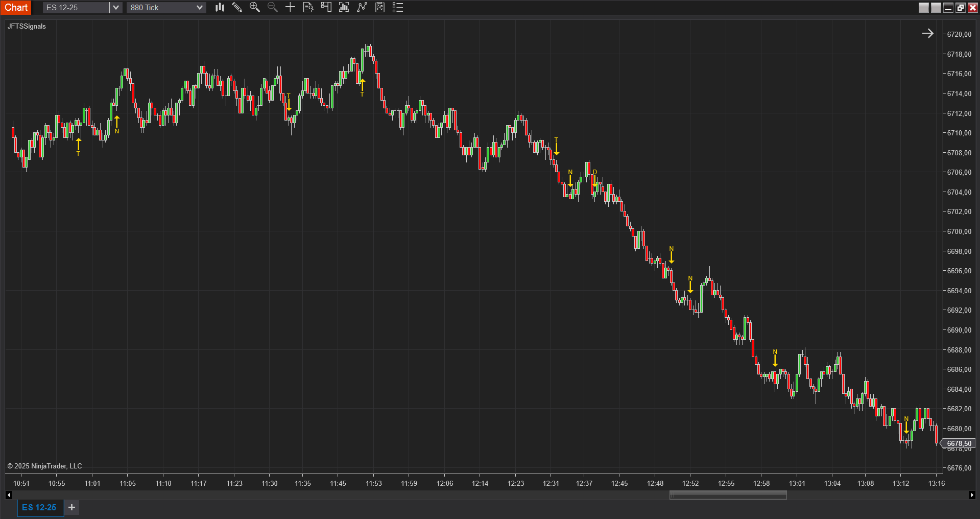Image resolution: width=980 pixels, height=519 pixels.
Task: Expand the ES 12-25 instrument dropdown
Action: point(116,8)
